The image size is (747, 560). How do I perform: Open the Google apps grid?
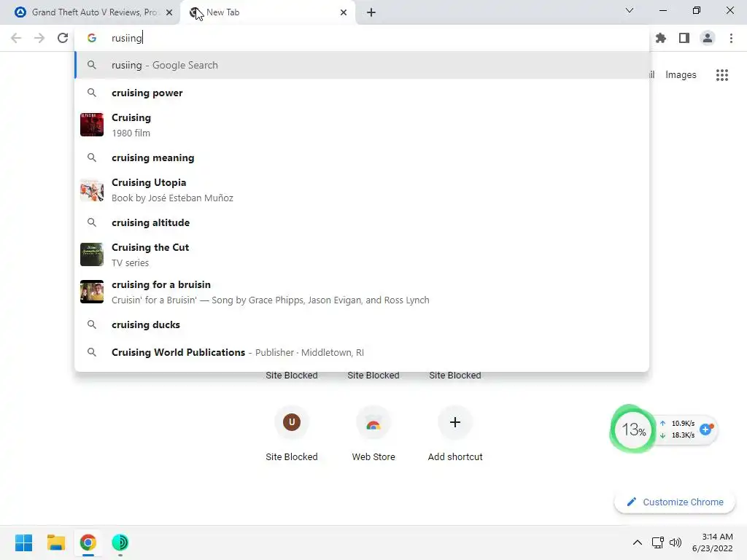721,75
